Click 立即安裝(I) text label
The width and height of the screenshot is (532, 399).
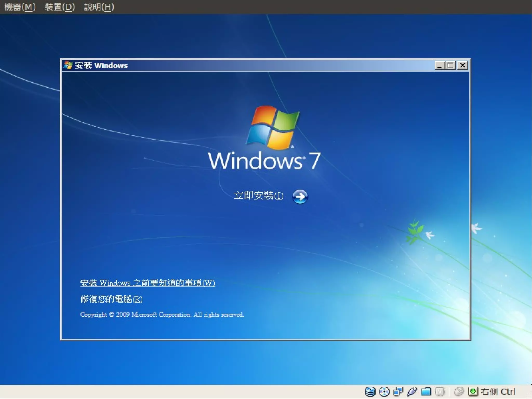point(258,196)
